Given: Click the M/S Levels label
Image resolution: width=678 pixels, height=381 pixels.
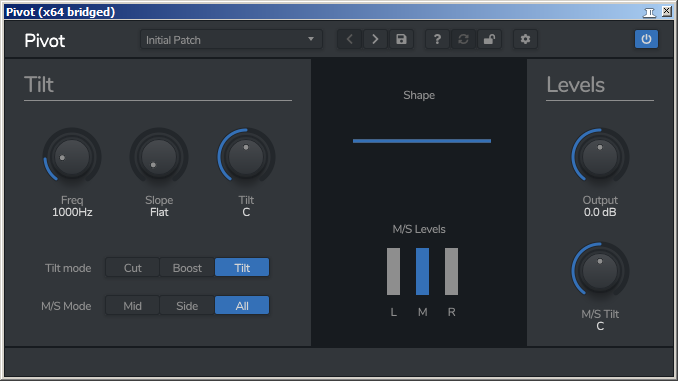Looking at the screenshot, I should pyautogui.click(x=419, y=229).
